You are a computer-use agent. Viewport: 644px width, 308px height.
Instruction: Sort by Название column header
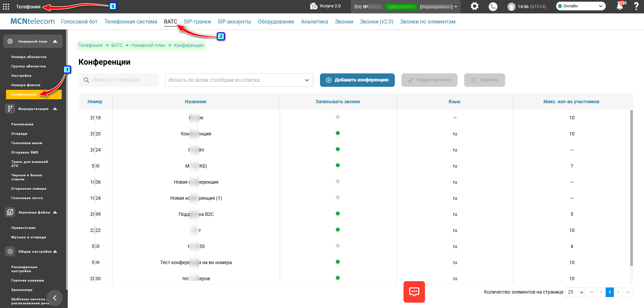pos(196,102)
